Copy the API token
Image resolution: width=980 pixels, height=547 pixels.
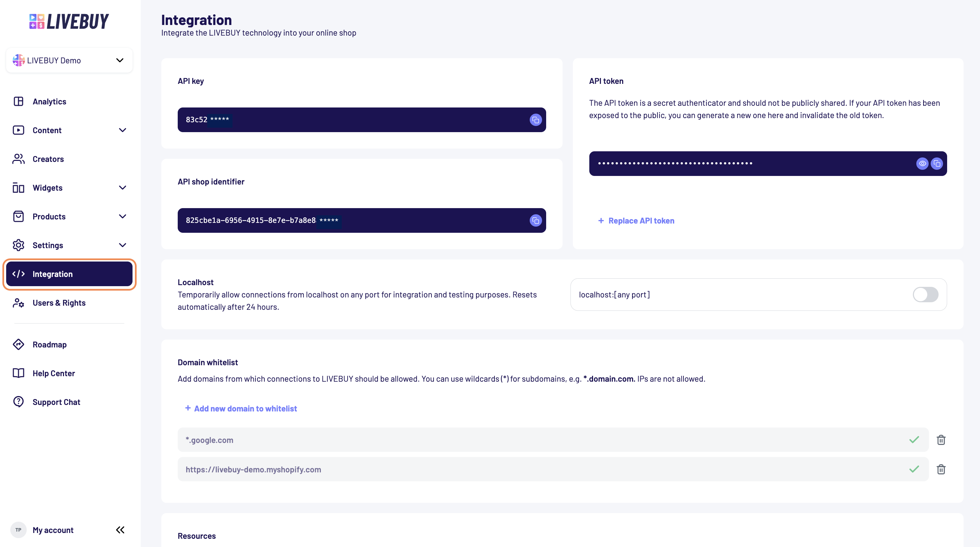[x=937, y=164]
